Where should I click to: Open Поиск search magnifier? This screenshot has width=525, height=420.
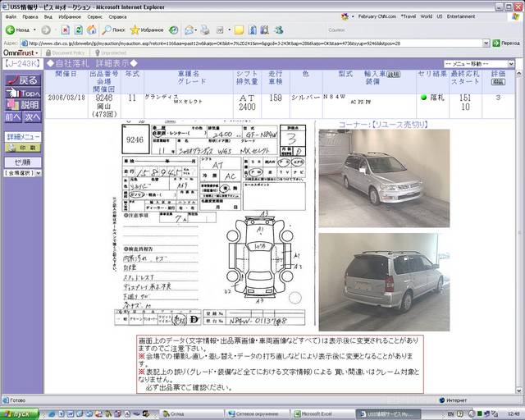click(x=107, y=30)
